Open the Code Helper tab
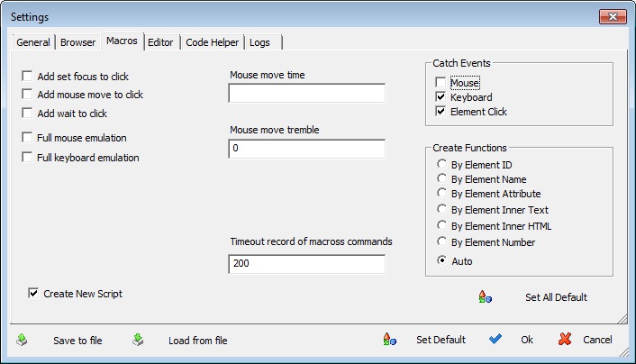Image resolution: width=636 pixels, height=364 pixels. [212, 42]
